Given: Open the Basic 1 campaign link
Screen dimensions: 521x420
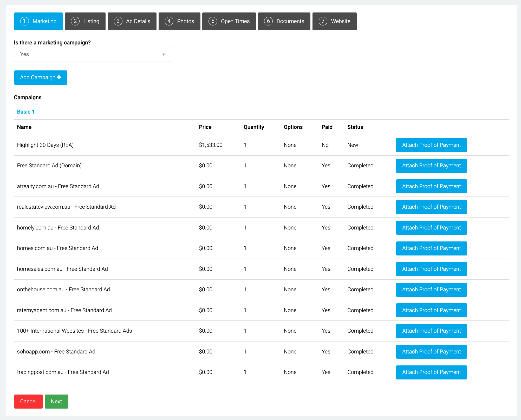Looking at the screenshot, I should [x=26, y=112].
